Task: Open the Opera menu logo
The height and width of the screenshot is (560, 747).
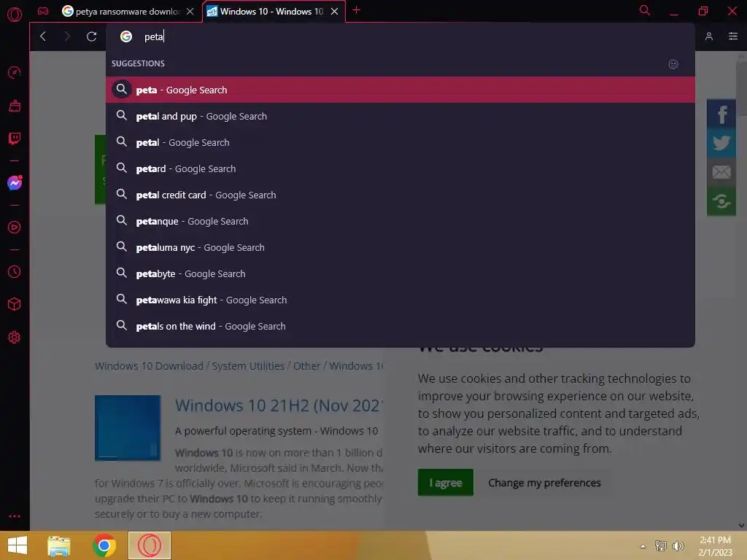Action: [15, 15]
